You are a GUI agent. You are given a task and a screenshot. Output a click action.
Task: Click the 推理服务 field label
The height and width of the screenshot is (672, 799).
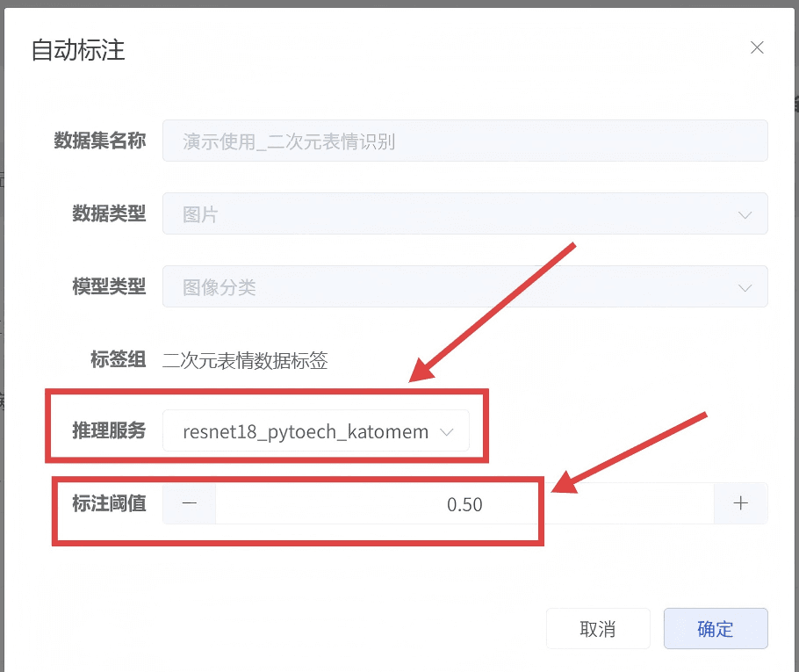(109, 431)
